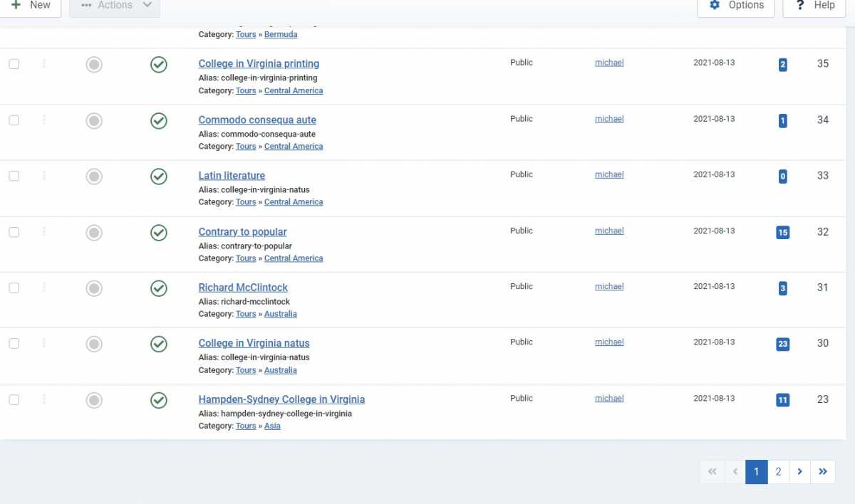This screenshot has height=504, width=855.
Task: Unpublish the Richard McClintock article
Action: (x=159, y=288)
